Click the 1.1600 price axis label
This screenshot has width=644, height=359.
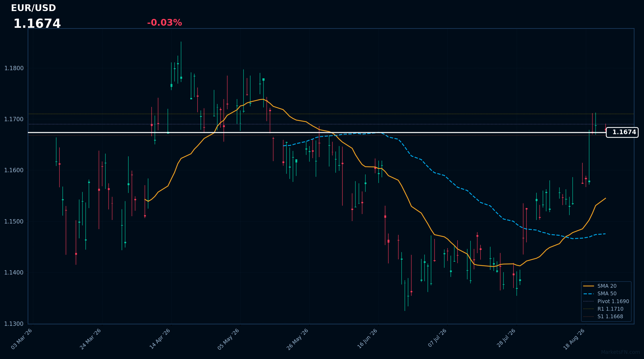[x=14, y=170]
